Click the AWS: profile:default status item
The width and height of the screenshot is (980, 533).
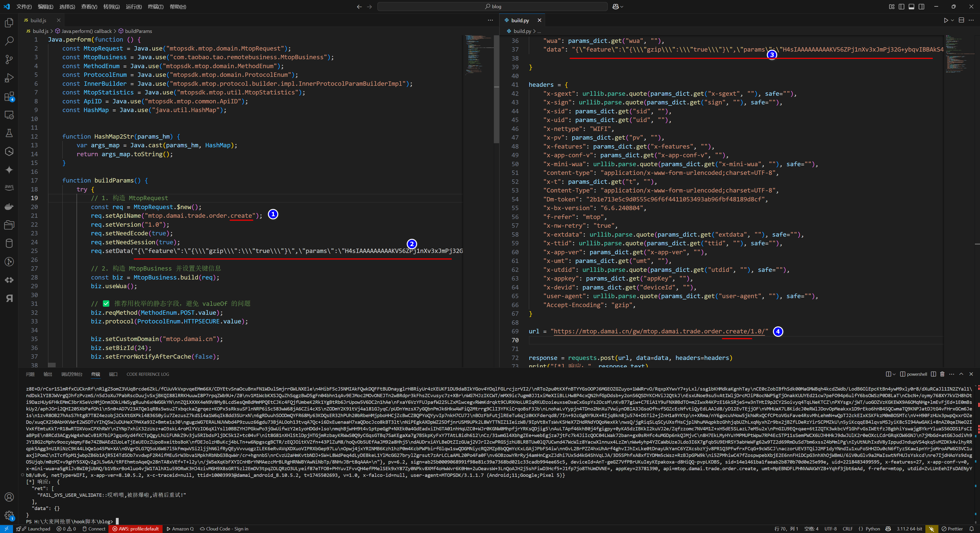136,529
